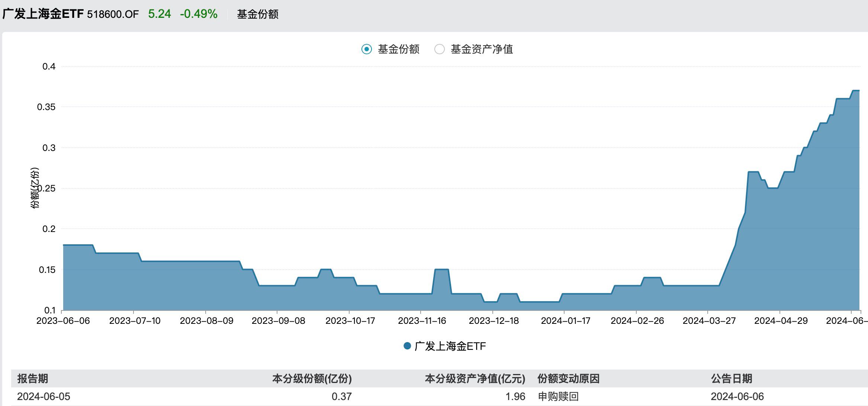Click share value cell 0.37
Image resolution: width=868 pixels, height=406 pixels.
click(x=341, y=396)
